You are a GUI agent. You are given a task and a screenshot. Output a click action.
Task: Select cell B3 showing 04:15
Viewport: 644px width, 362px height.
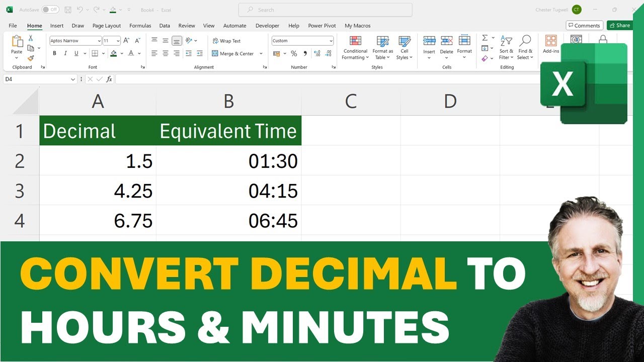[x=229, y=191]
